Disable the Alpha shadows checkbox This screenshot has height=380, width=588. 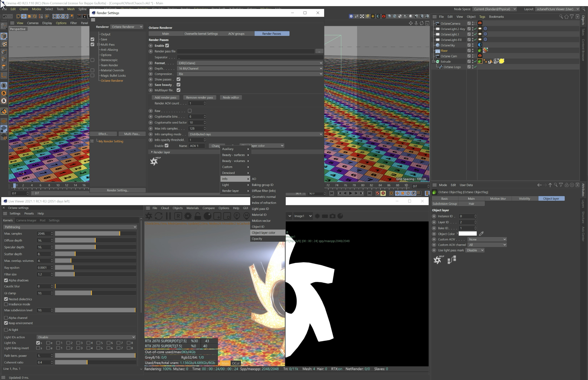6,280
